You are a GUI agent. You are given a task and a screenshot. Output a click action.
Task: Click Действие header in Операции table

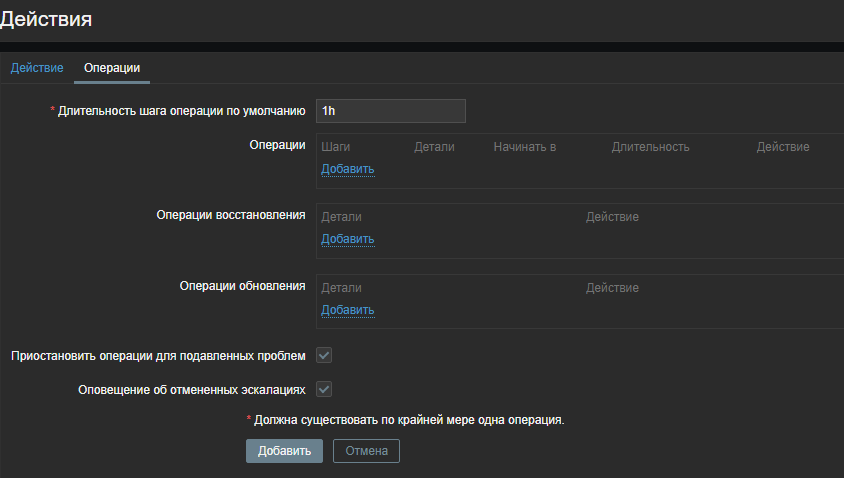tap(782, 147)
